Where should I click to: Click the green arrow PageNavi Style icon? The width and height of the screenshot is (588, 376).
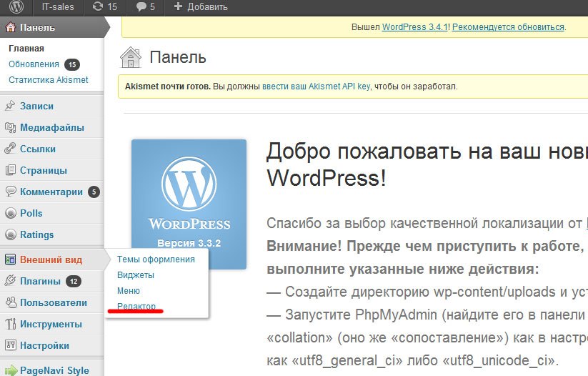tap(11, 370)
